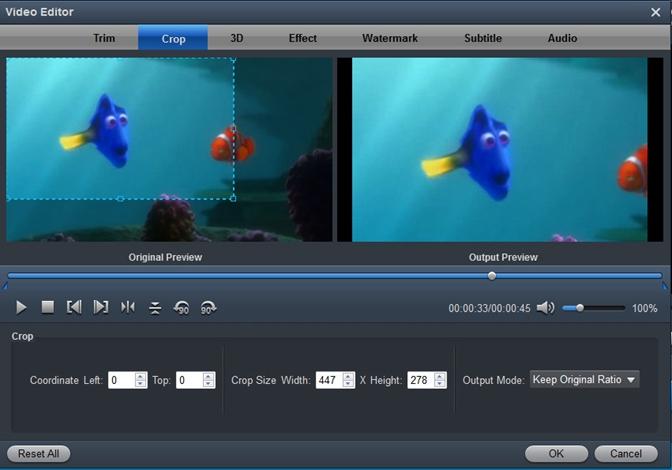Click the Output Preview label
Viewport: 672px width, 470px height.
click(x=503, y=257)
